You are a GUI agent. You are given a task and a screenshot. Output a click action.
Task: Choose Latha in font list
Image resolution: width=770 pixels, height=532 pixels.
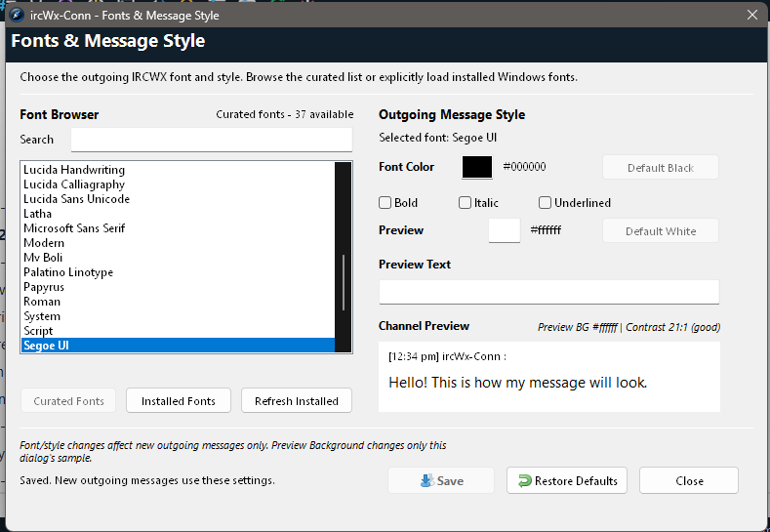(178, 214)
